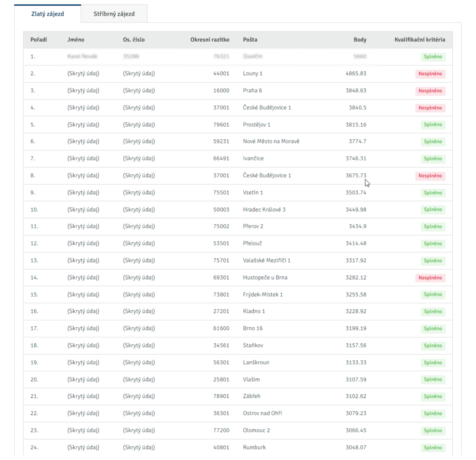Click the Jméno column header
Viewport: 476px width, 460px height.
pos(76,40)
